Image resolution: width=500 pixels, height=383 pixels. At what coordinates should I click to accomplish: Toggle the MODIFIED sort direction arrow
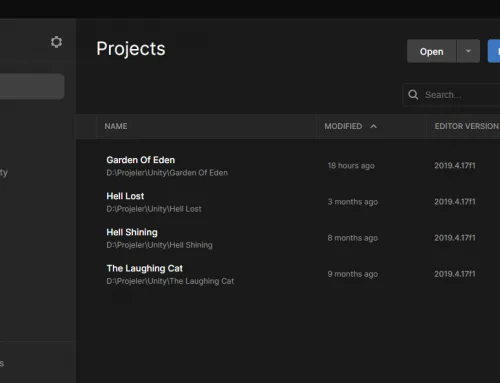click(x=374, y=126)
